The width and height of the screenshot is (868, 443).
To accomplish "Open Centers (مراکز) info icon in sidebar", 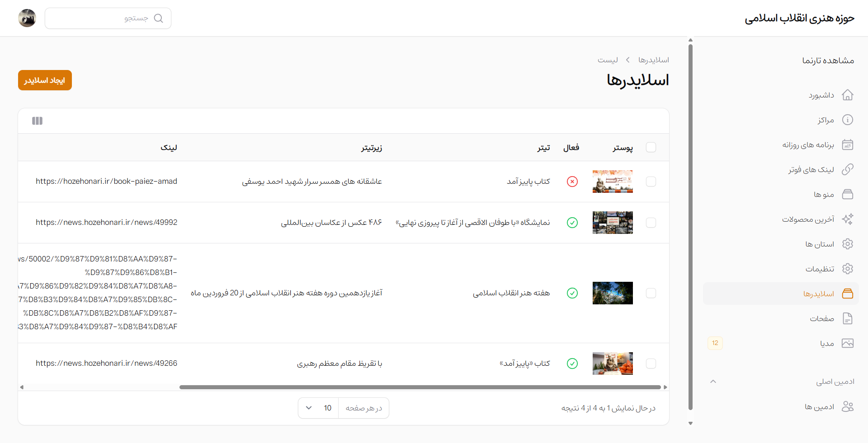I will pyautogui.click(x=847, y=120).
